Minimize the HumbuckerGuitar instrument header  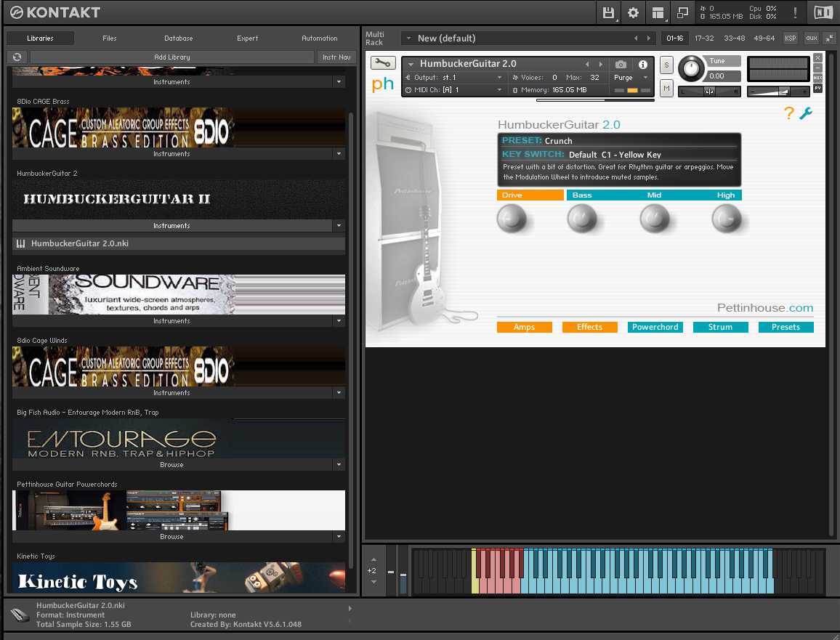coord(817,68)
